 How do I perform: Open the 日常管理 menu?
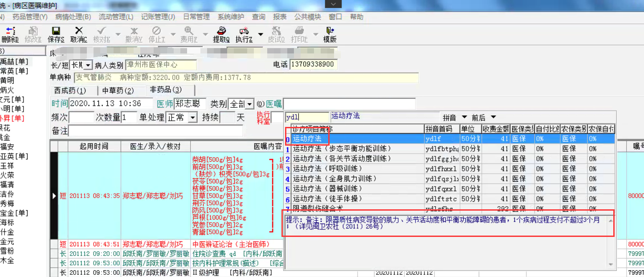tap(196, 17)
